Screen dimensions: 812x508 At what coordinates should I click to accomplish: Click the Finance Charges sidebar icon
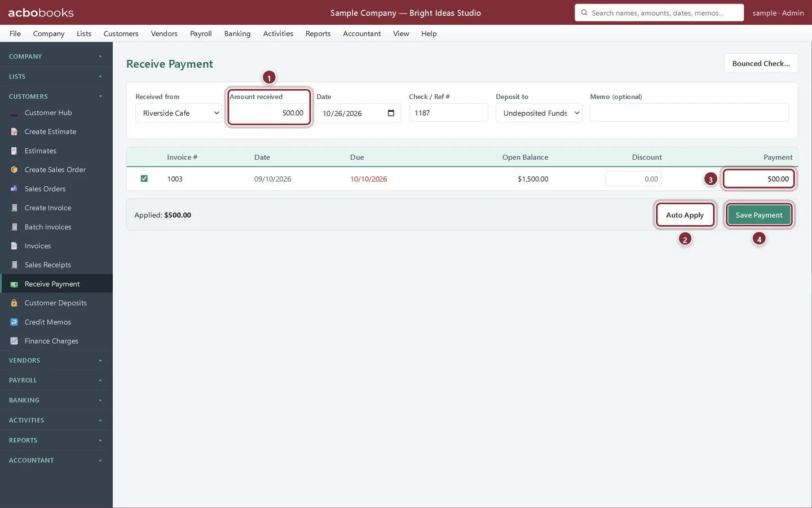click(14, 341)
